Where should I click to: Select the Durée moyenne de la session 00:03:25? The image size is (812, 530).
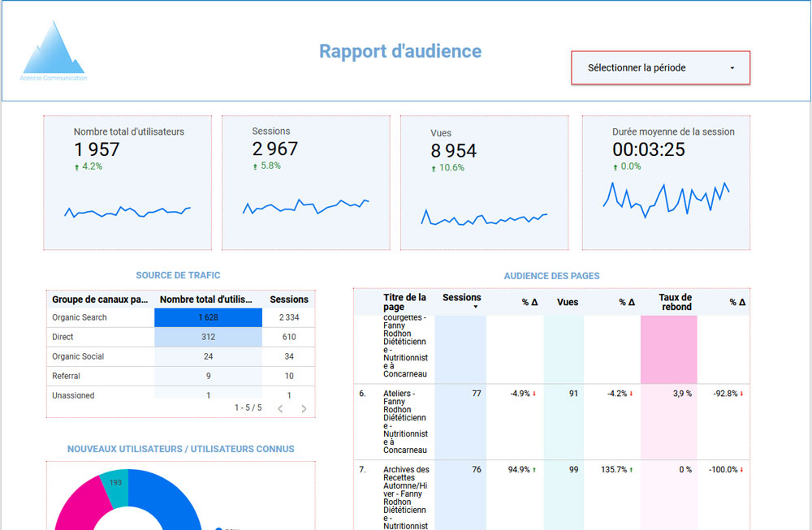click(648, 149)
